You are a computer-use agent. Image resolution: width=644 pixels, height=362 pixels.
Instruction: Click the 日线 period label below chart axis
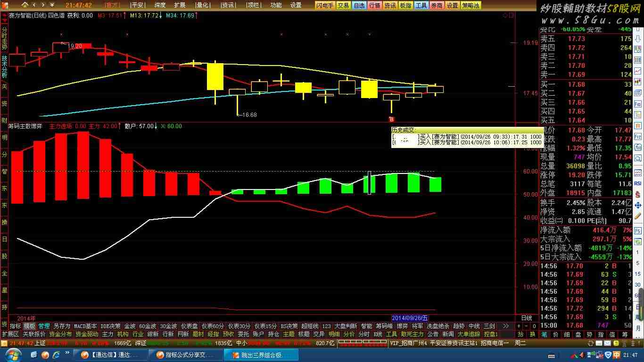(x=527, y=318)
